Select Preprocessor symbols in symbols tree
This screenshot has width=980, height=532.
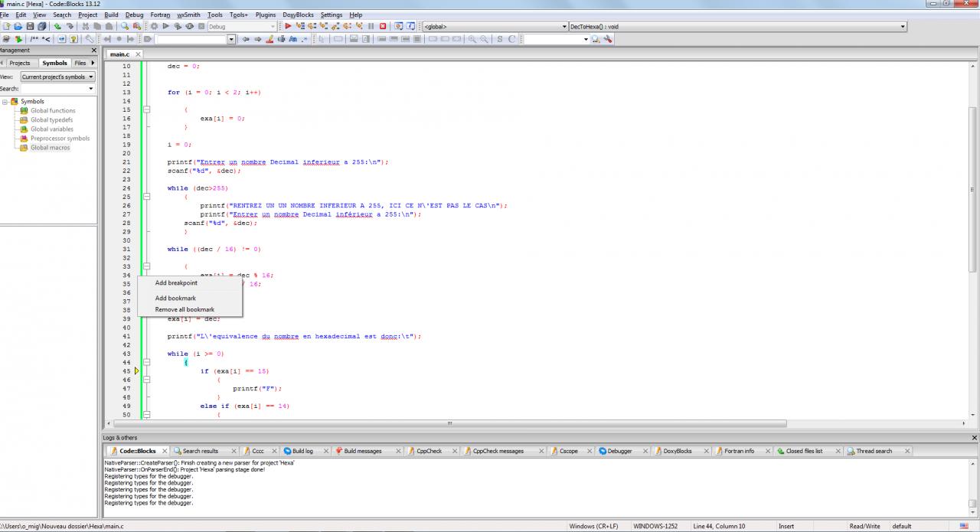[60, 139]
